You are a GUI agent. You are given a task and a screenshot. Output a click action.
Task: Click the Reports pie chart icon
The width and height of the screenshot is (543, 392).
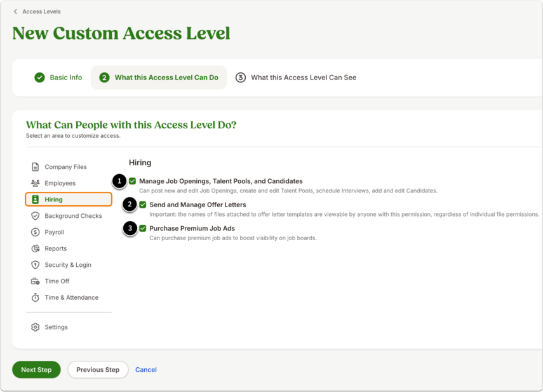[36, 248]
